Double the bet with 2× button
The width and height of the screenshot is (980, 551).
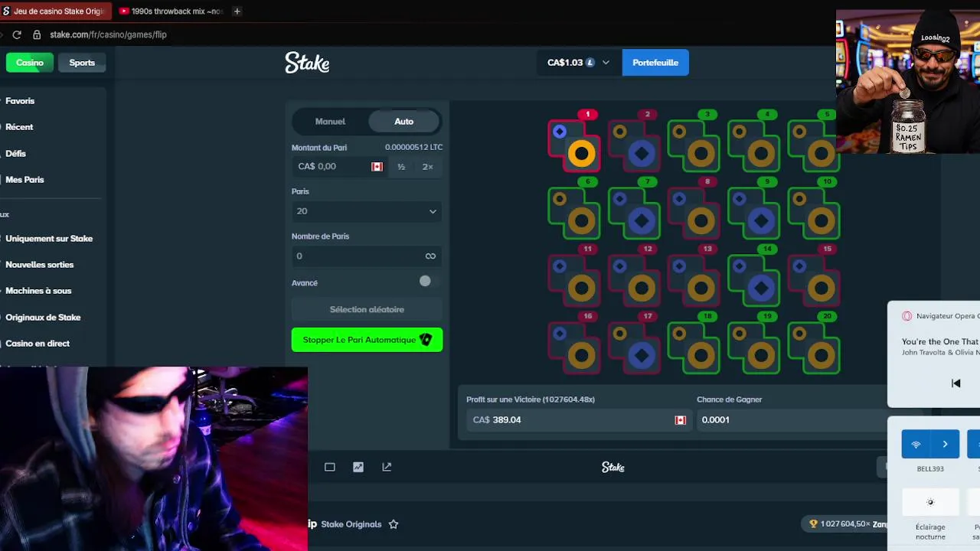coord(427,167)
